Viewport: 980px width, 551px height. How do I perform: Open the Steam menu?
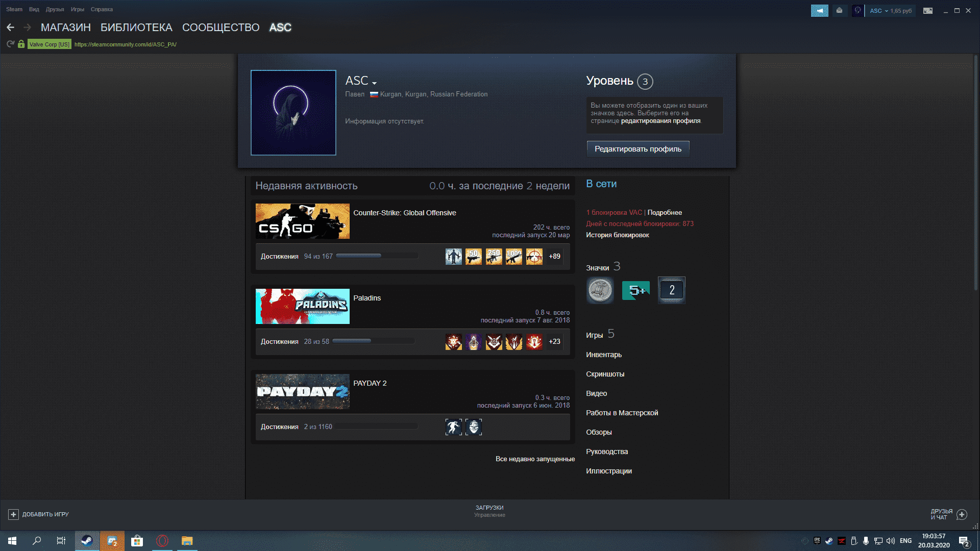click(14, 9)
